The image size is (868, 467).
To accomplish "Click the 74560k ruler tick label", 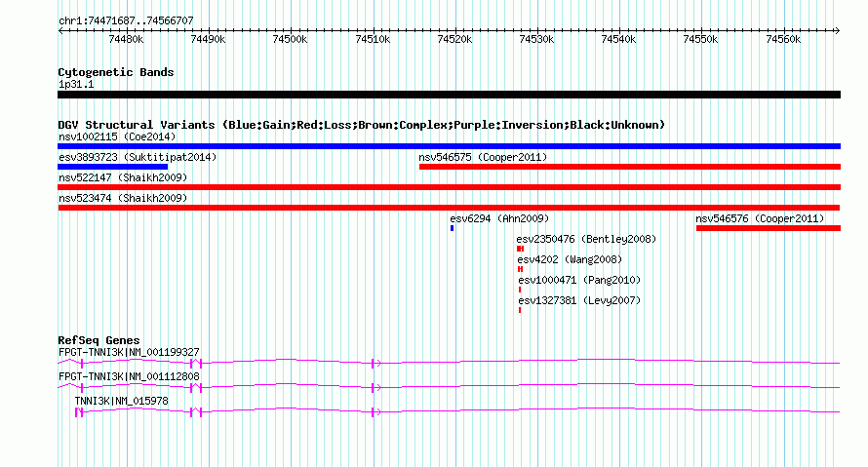I will click(783, 39).
